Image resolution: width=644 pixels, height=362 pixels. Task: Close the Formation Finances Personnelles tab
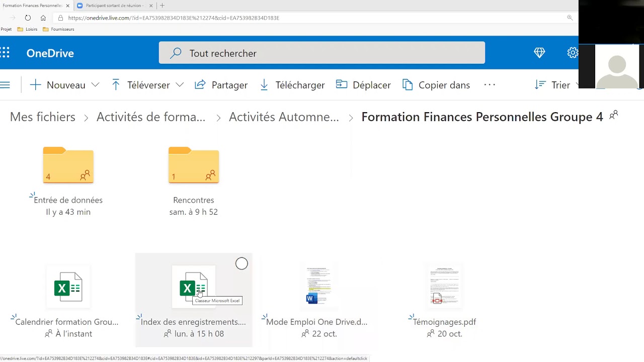coord(68,6)
